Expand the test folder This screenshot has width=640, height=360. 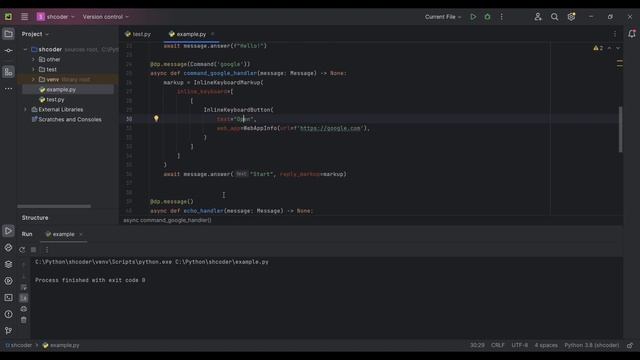click(x=33, y=69)
